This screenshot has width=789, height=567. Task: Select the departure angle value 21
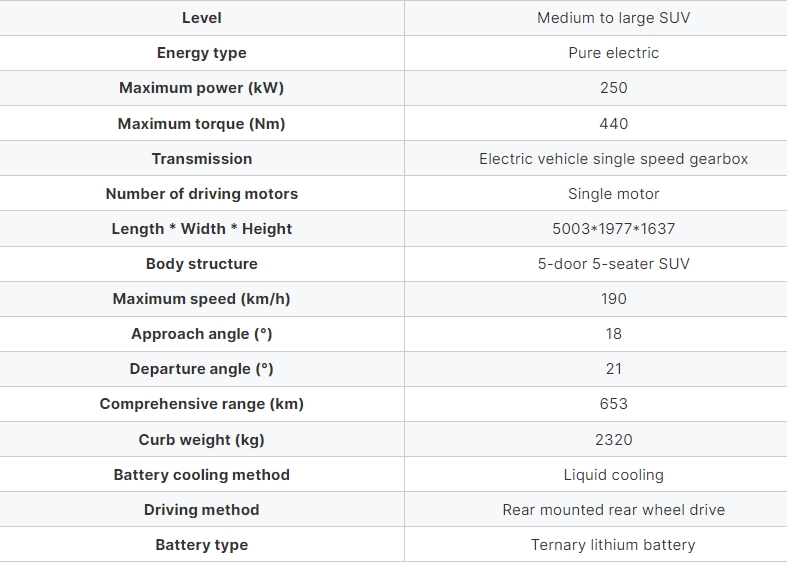(613, 369)
